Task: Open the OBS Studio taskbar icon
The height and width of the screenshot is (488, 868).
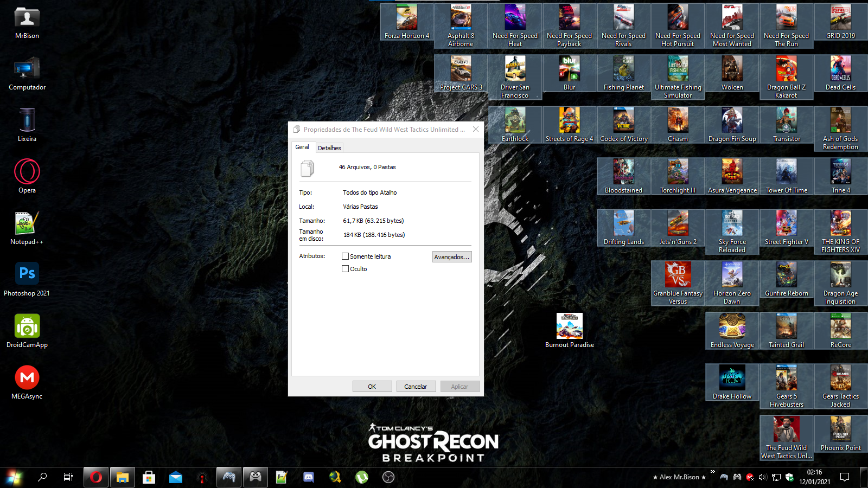Action: click(x=388, y=477)
